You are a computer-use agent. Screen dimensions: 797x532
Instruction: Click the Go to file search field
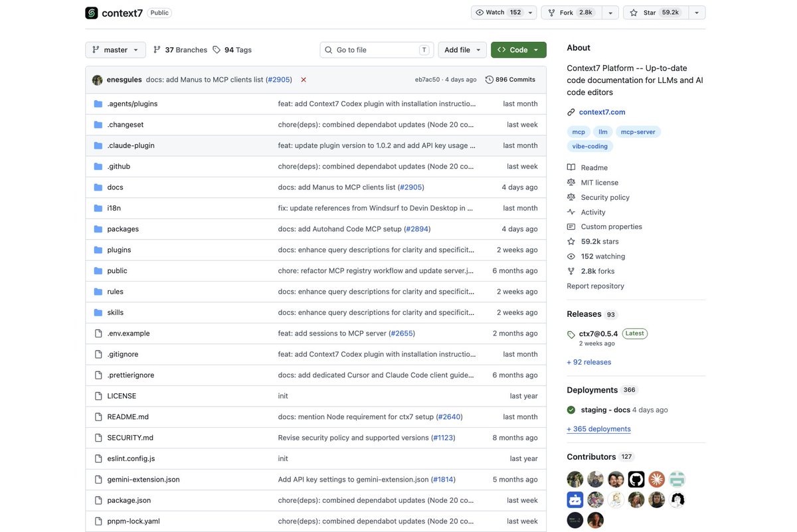[x=377, y=50]
